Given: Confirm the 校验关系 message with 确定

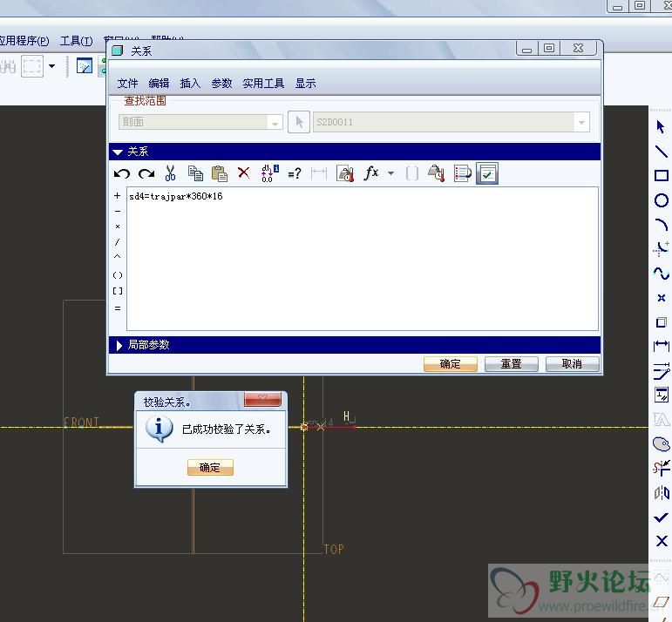Looking at the screenshot, I should (x=210, y=467).
